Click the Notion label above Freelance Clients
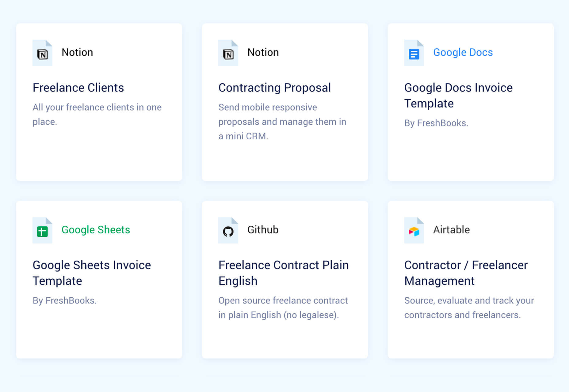The width and height of the screenshot is (569, 392). click(77, 52)
